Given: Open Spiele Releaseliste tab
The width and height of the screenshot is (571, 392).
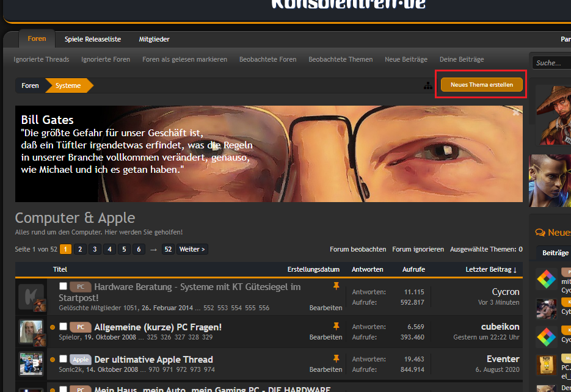Looking at the screenshot, I should pos(92,39).
